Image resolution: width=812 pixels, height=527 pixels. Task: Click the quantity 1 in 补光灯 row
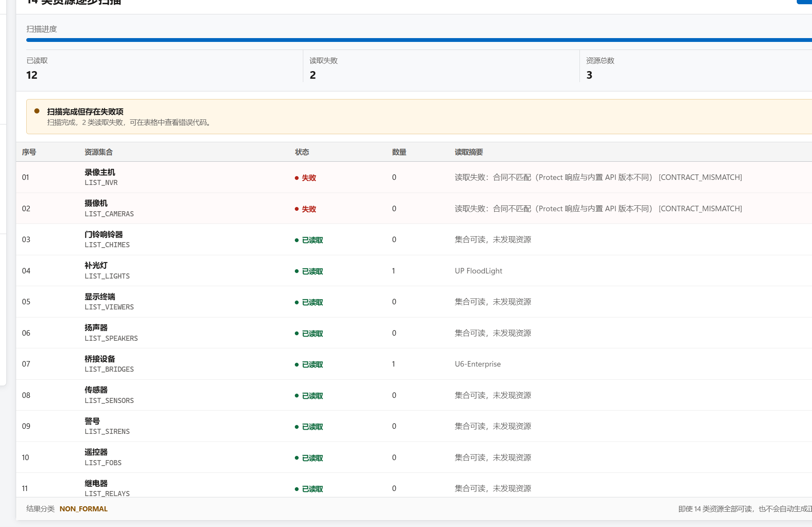pos(394,271)
